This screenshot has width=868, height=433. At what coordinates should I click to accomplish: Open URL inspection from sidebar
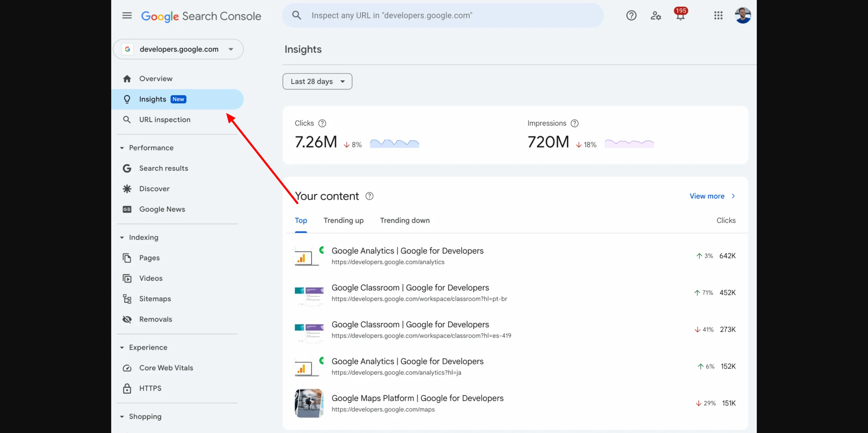[x=177, y=120]
